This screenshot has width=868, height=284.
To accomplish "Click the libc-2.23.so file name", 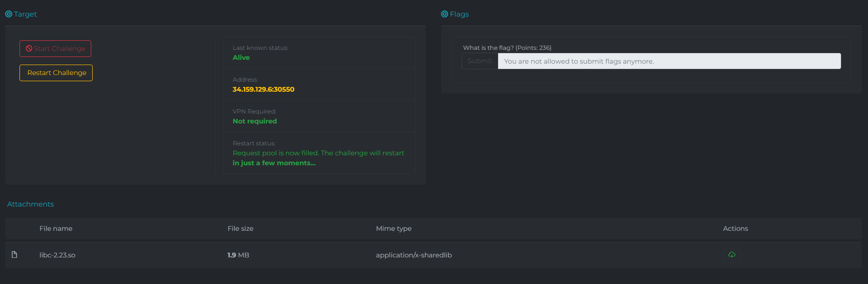I will click(x=57, y=255).
